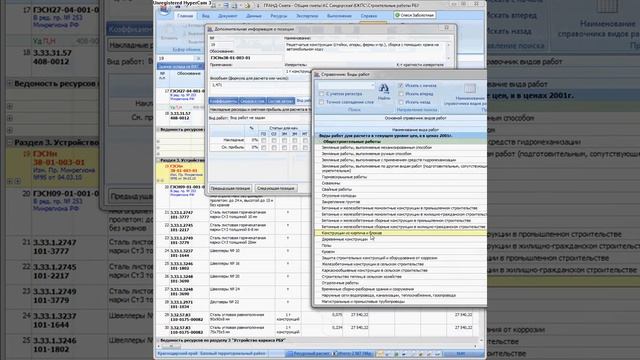Viewport: 640px width, 360px height.
Task: Click the № field containing 19
Action: (221, 44)
